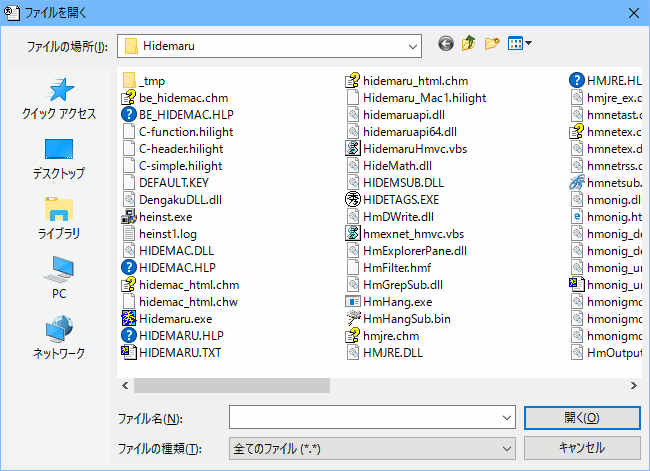650x471 pixels.
Task: Select HmHang.exe icon
Action: pyautogui.click(x=353, y=301)
